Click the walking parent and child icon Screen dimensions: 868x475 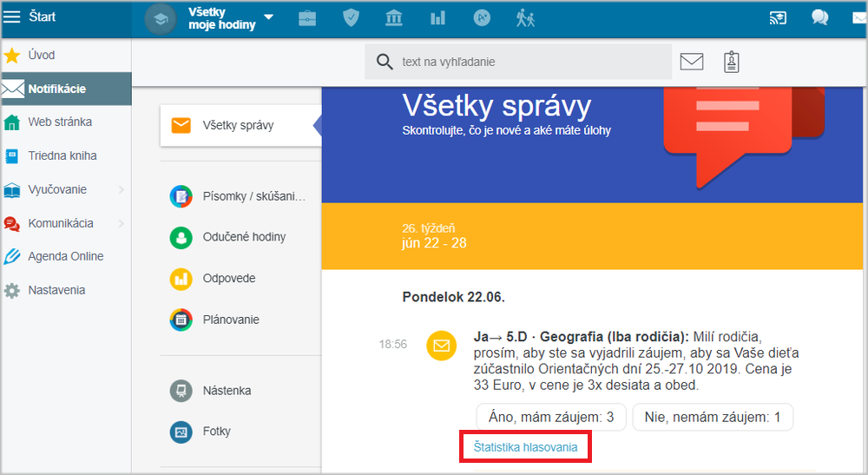[x=525, y=18]
